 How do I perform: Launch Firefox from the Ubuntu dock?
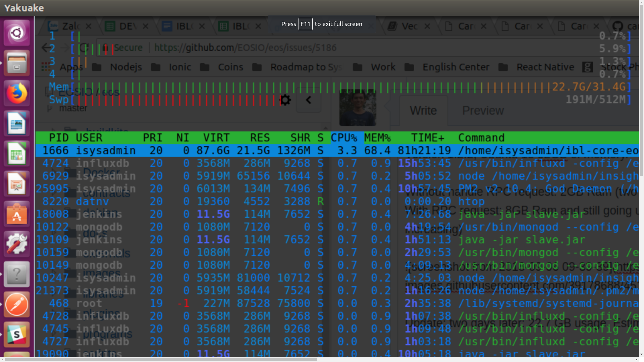[16, 93]
